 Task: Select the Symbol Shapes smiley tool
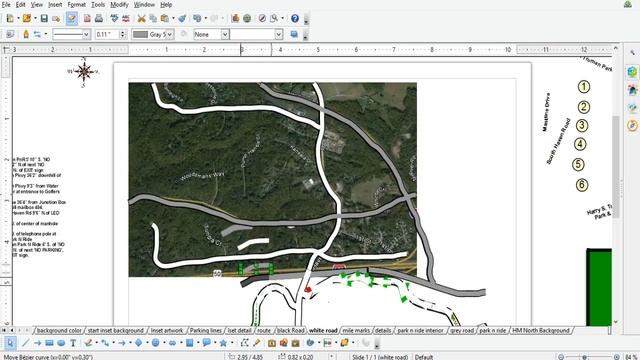[156, 343]
